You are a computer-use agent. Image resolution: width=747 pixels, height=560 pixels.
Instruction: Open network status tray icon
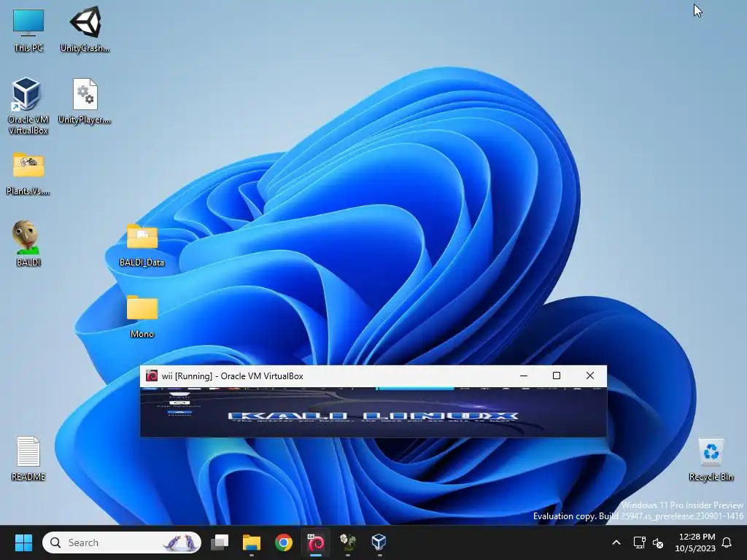click(x=639, y=542)
